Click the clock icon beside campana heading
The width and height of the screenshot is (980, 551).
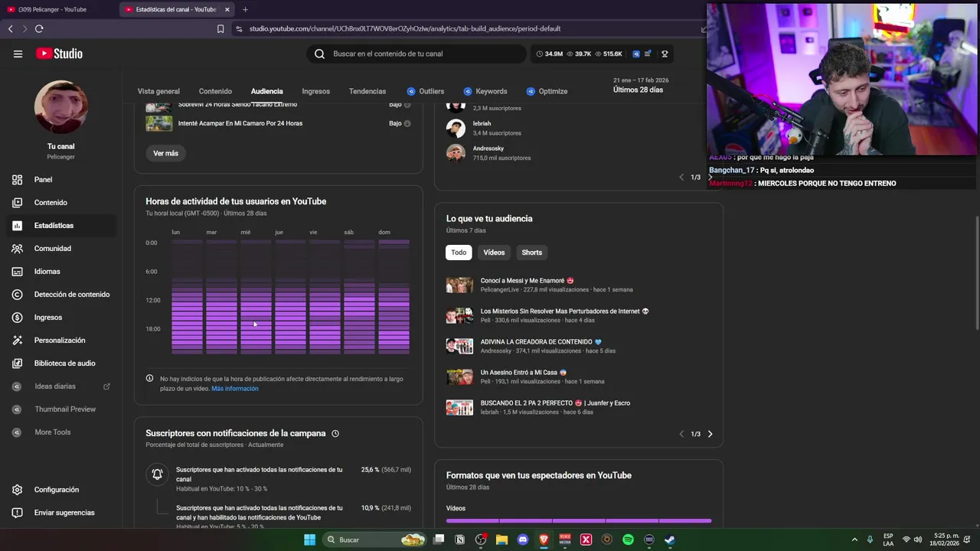coord(335,433)
